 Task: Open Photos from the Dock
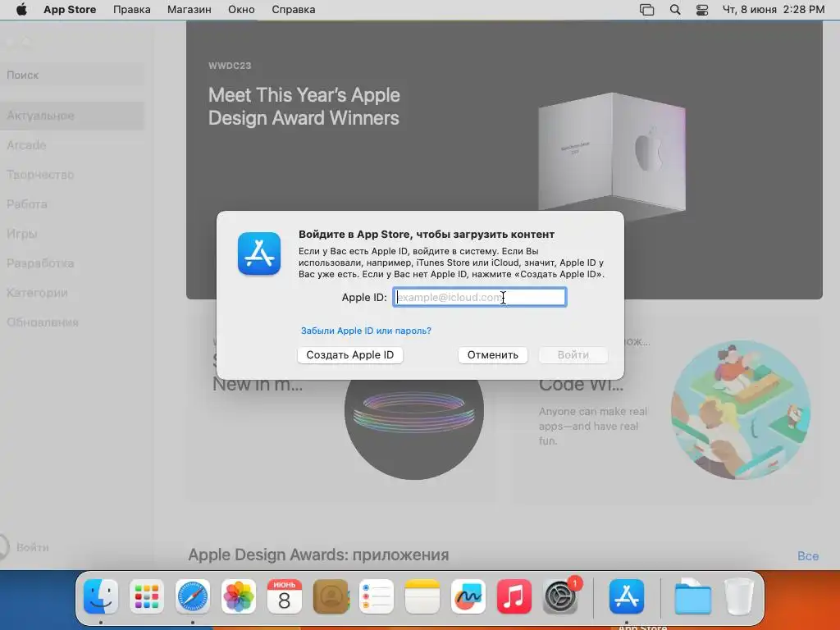point(239,596)
